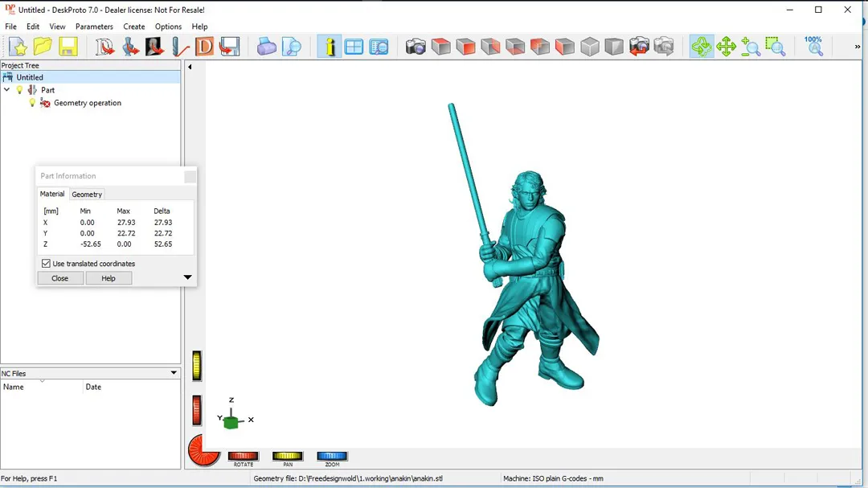Click Load geometry file vase icon
The image size is (868, 488).
pos(130,47)
